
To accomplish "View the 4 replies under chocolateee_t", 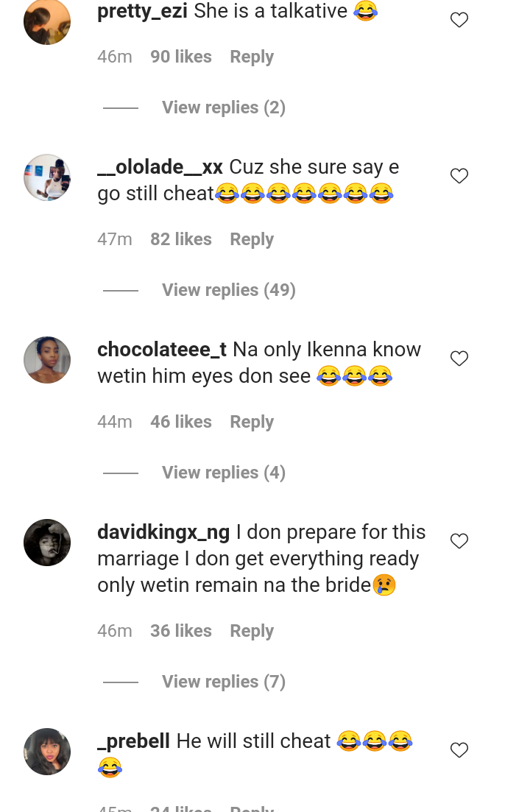I will tap(223, 473).
